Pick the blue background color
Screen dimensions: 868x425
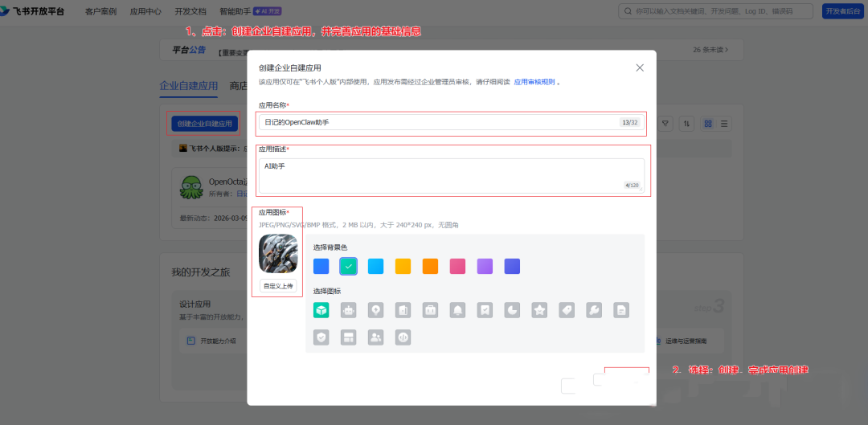[x=321, y=266]
